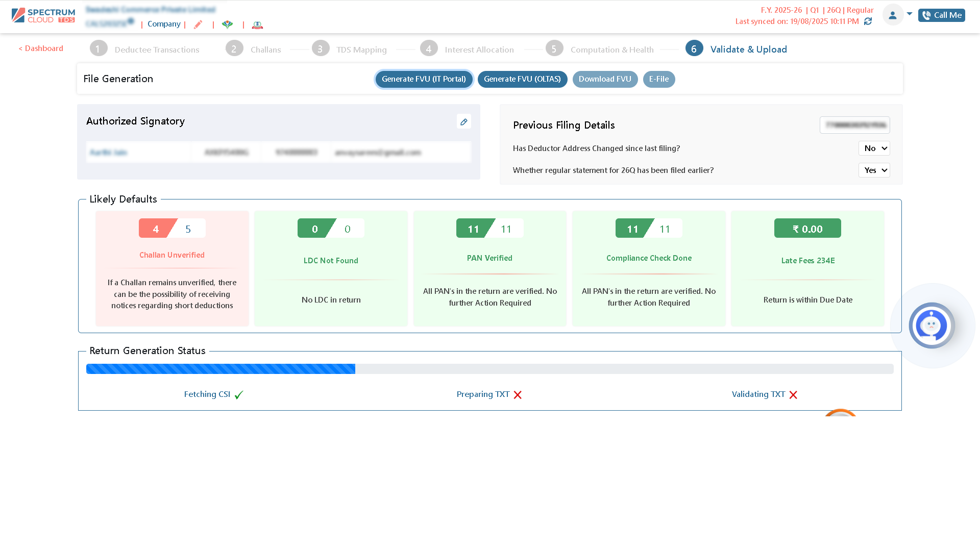Click the Spectrum Cloud TDS logo
The height and width of the screenshot is (551, 980).
(x=43, y=15)
